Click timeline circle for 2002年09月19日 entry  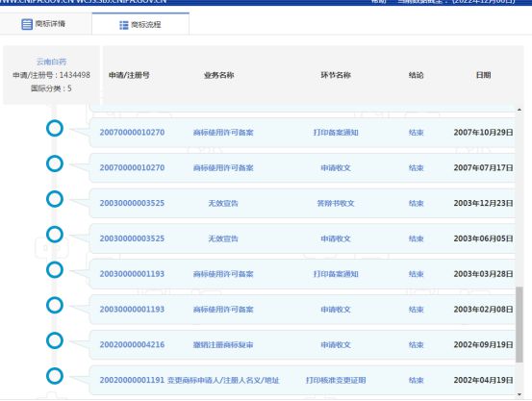[55, 340]
